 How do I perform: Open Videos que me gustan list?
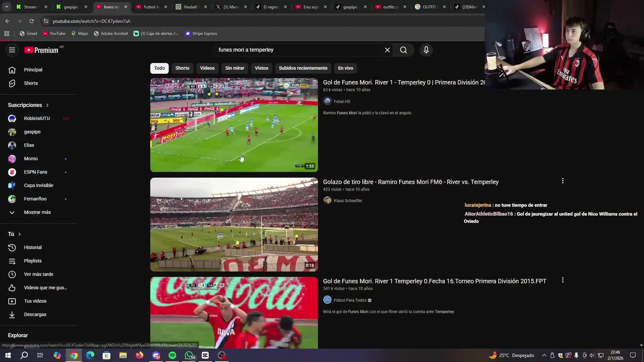(x=39, y=288)
